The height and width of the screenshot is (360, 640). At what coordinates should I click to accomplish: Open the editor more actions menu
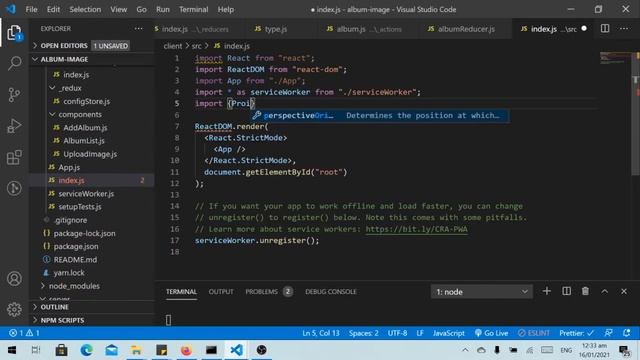[624, 29]
